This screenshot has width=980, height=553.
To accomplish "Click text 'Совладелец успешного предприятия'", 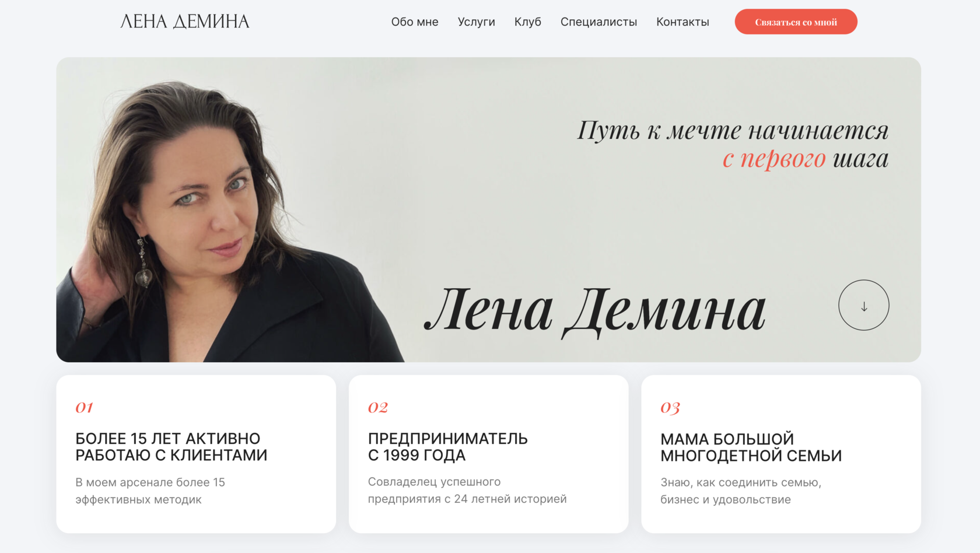I will (435, 490).
